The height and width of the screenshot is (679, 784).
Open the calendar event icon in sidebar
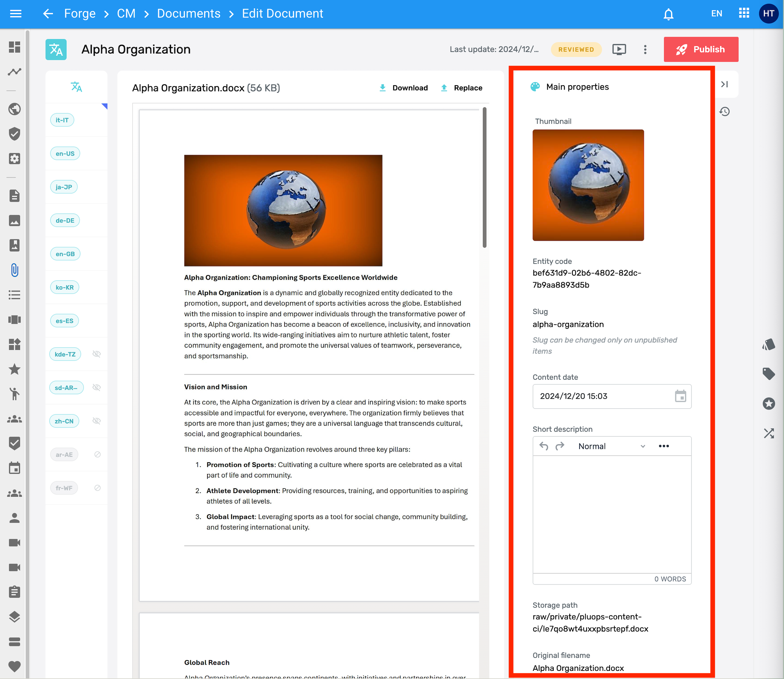(x=15, y=468)
